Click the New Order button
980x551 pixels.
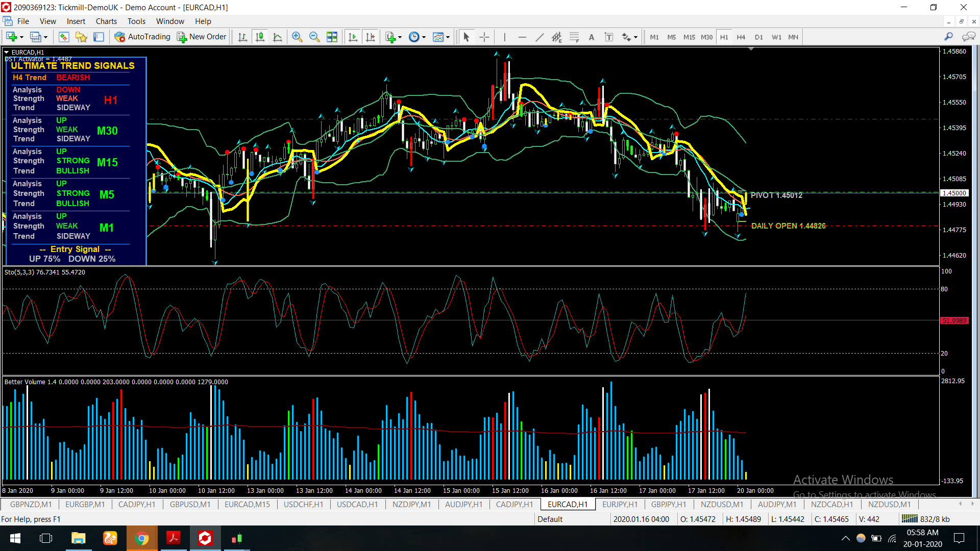point(202,37)
